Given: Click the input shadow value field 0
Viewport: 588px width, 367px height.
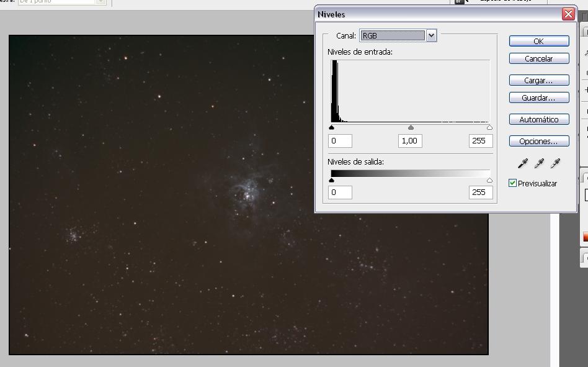Looking at the screenshot, I should click(340, 141).
